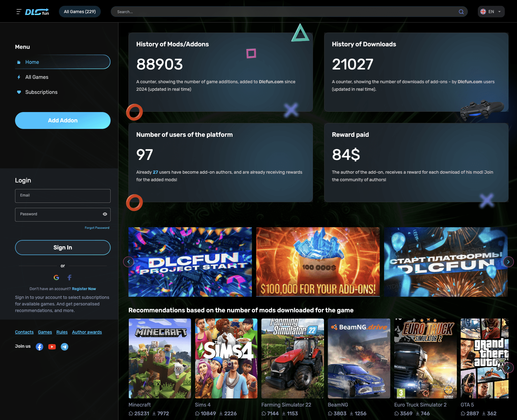Viewport: 517px width, 420px height.
Task: Go to next banner slide arrow
Action: (x=508, y=262)
